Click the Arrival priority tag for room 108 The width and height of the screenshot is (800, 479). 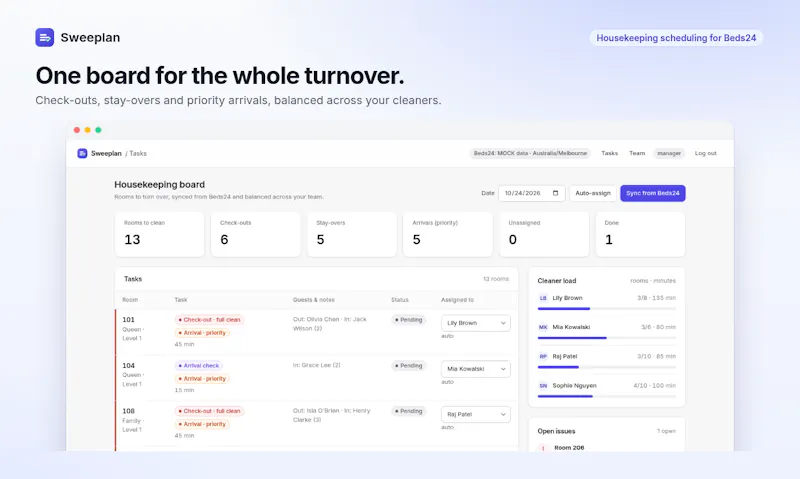click(x=202, y=424)
